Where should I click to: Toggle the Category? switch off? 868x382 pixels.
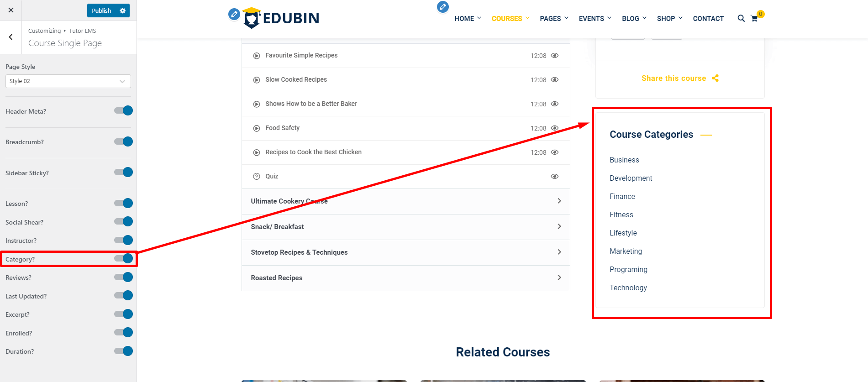(124, 259)
